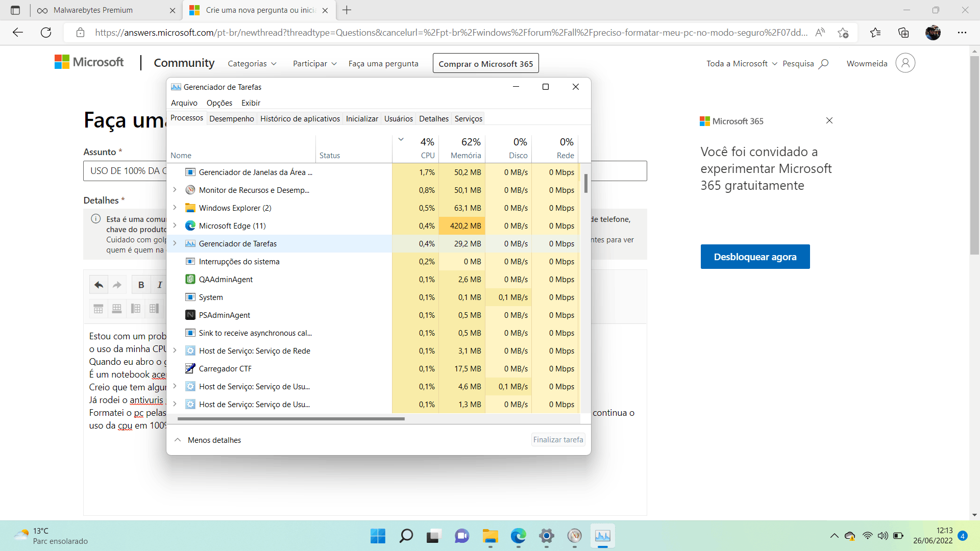Switch to the Desempenho tab
This screenshot has width=980, height=551.
tap(231, 118)
